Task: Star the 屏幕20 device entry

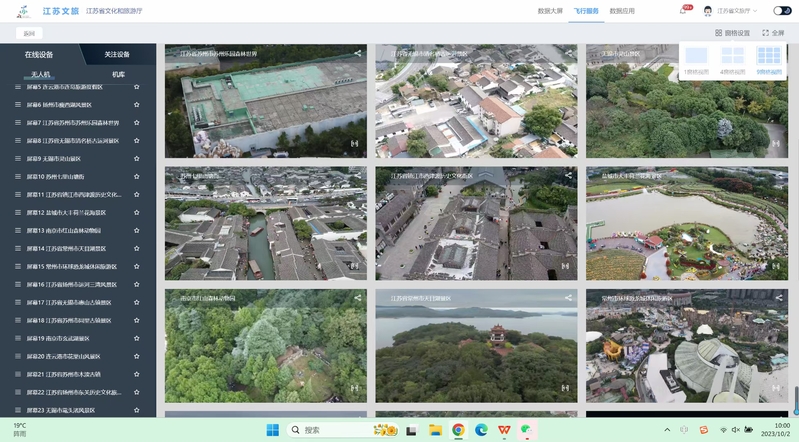Action: [137, 356]
